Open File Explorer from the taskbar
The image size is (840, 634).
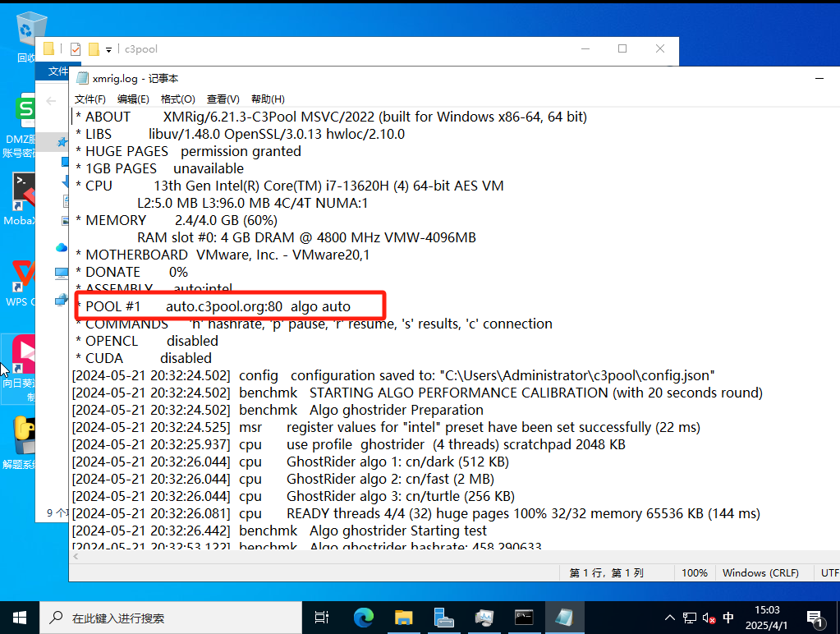point(403,618)
